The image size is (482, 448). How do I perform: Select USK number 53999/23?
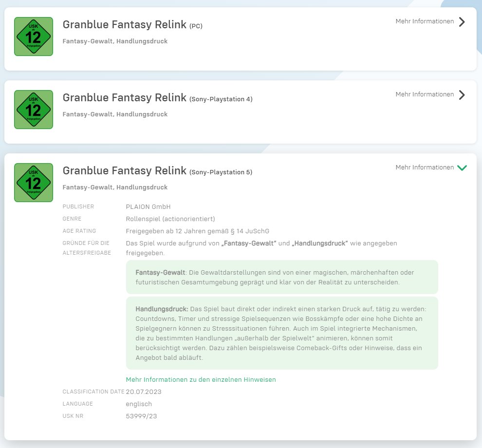pyautogui.click(x=141, y=416)
